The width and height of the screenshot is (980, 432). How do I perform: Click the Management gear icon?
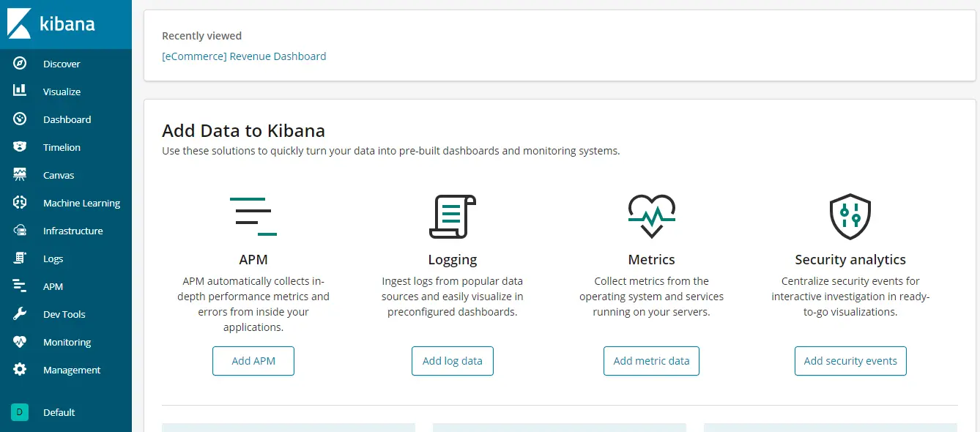[x=20, y=370]
